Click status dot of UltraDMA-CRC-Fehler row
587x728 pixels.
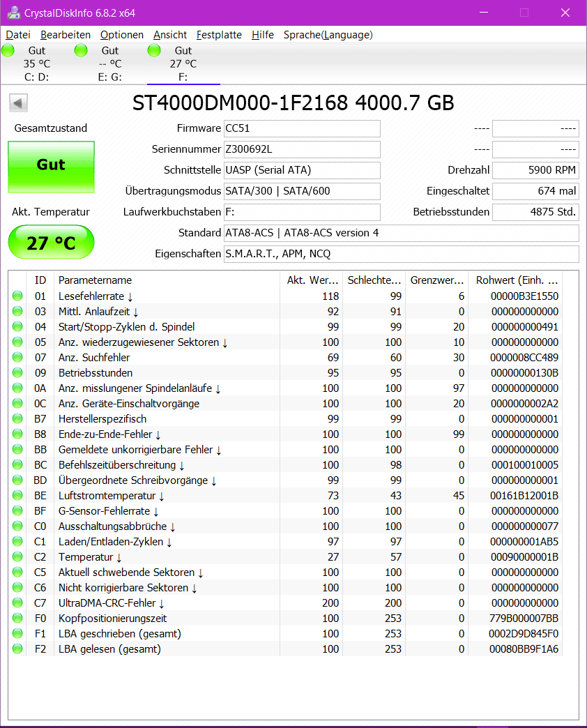[x=17, y=602]
